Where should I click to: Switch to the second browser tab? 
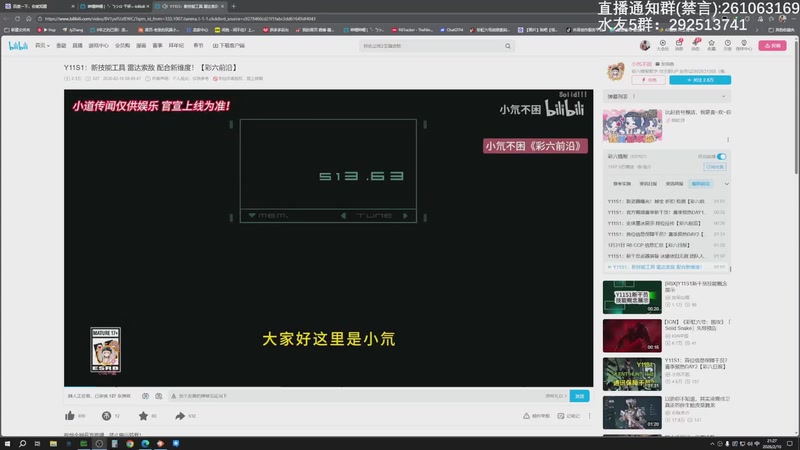click(x=115, y=6)
